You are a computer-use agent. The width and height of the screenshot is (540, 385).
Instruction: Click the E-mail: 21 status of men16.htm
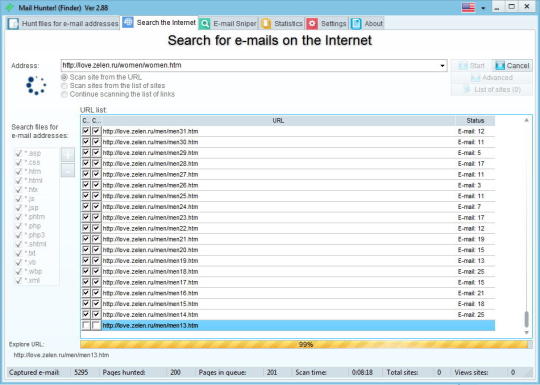[471, 293]
